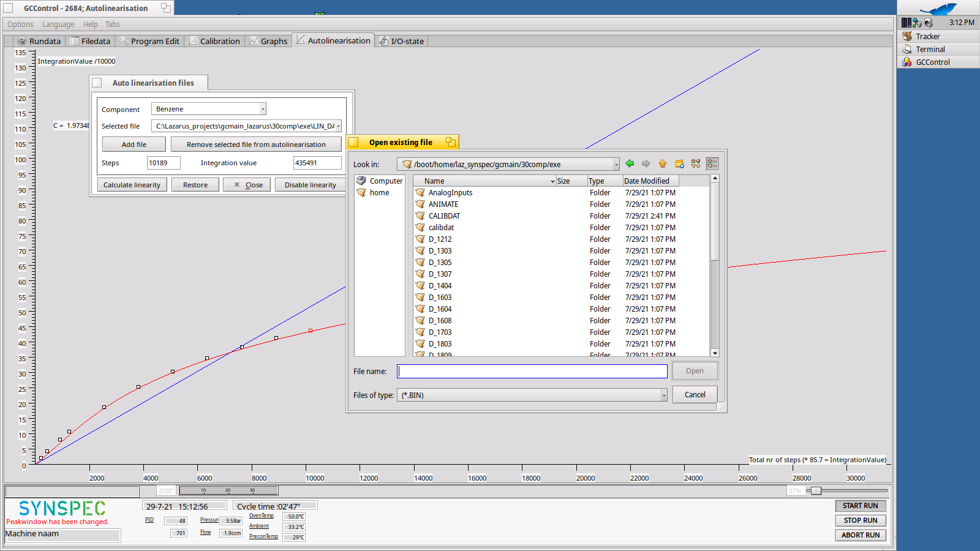Open the Haiku leaf menu
Image resolution: width=980 pixels, height=551 pixels.
(x=938, y=8)
